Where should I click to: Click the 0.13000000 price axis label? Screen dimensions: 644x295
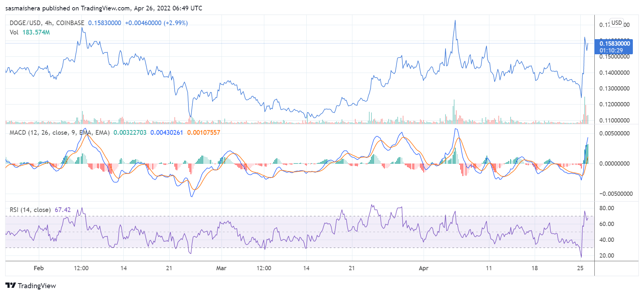point(615,88)
